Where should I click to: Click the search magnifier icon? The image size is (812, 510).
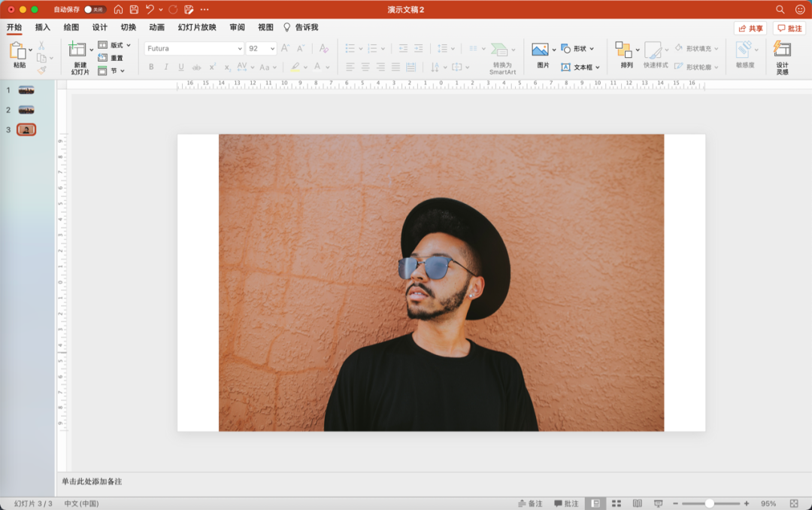click(780, 9)
